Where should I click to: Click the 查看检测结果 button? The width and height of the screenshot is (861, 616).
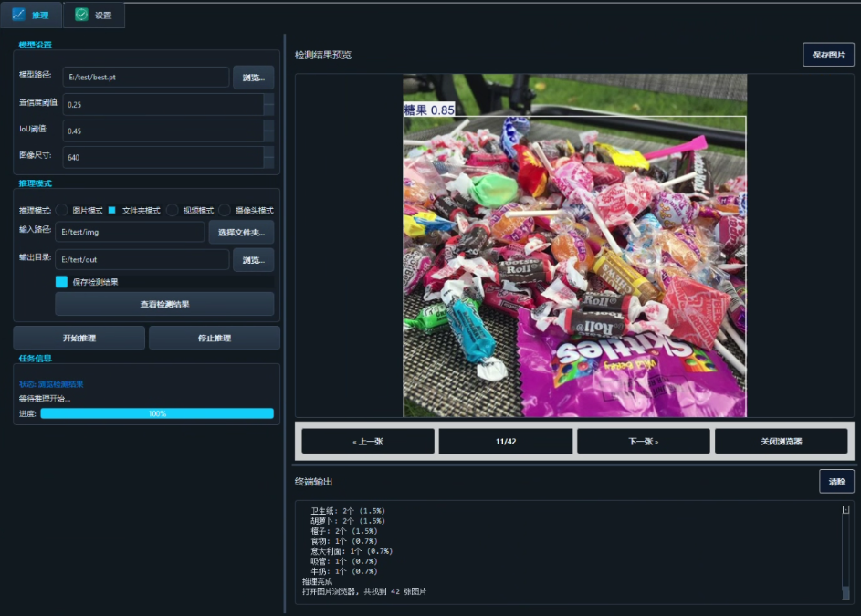(x=164, y=304)
